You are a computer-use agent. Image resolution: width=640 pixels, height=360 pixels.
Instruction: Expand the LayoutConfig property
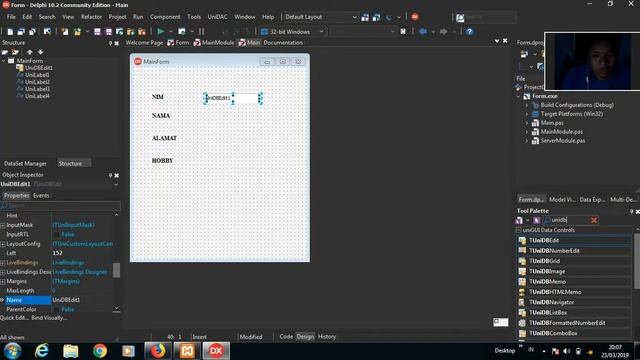coord(3,244)
